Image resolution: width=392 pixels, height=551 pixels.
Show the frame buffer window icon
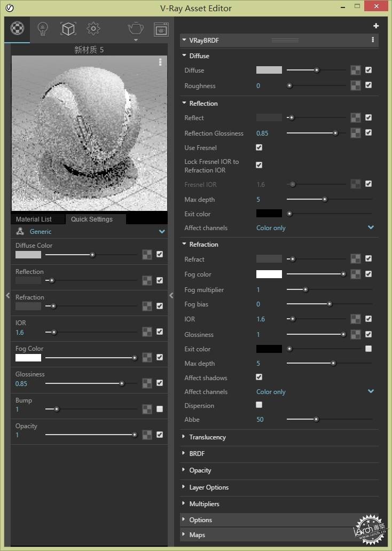click(161, 29)
